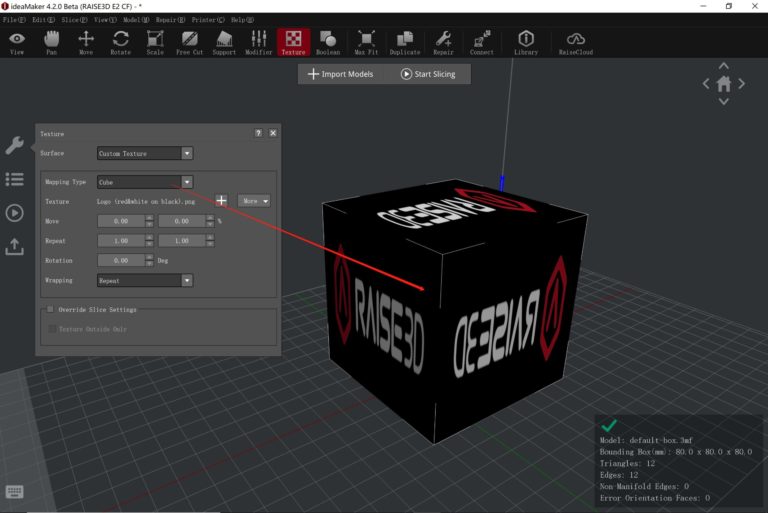Click the home view icon
This screenshot has width=768, height=513.
click(723, 84)
